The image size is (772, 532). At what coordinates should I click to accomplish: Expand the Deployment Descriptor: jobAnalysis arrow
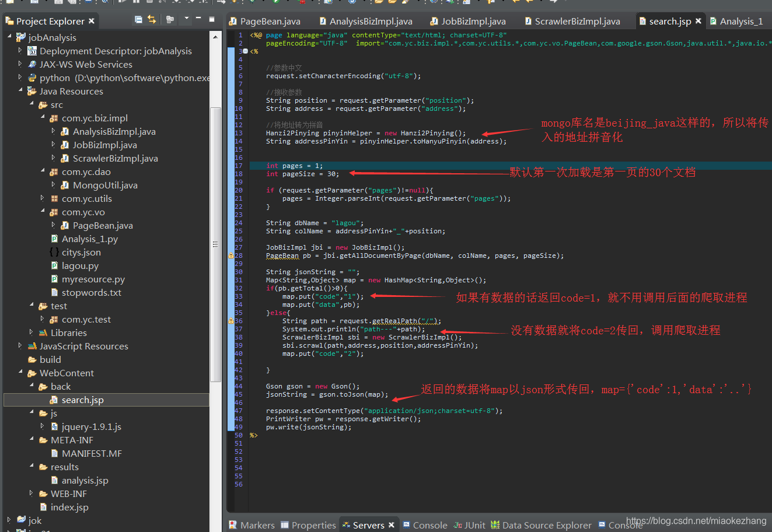(20, 51)
